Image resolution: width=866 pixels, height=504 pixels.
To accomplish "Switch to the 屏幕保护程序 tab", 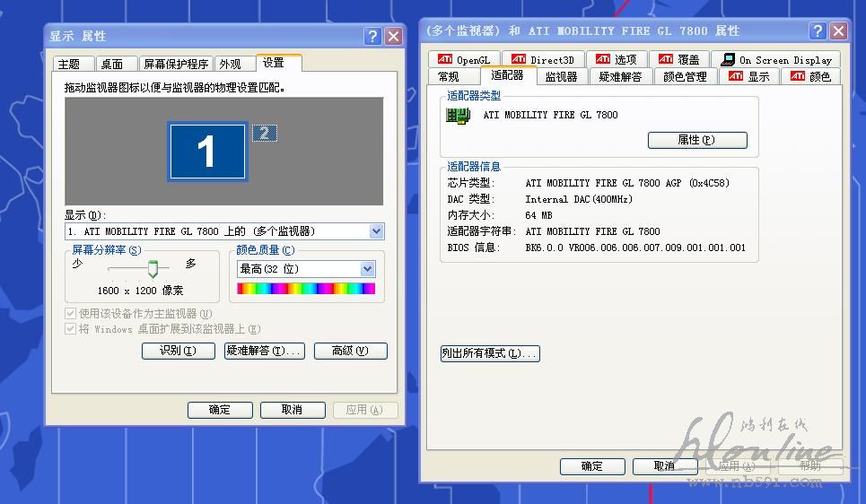I will (x=176, y=65).
